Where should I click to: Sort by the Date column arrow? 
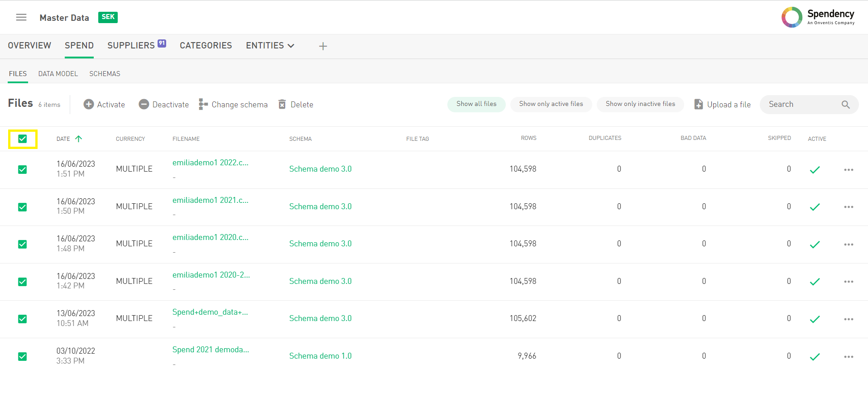tap(79, 139)
